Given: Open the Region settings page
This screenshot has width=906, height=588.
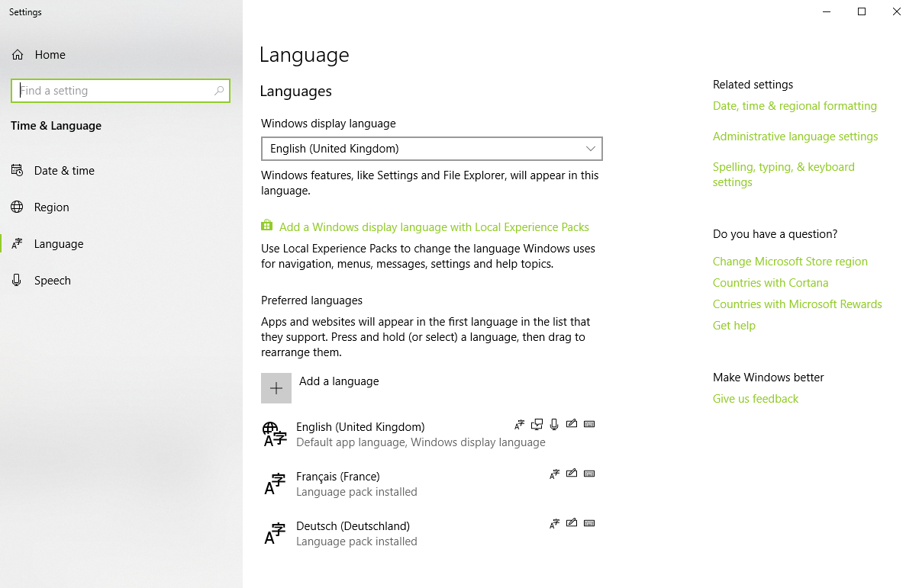Looking at the screenshot, I should pos(121,207).
